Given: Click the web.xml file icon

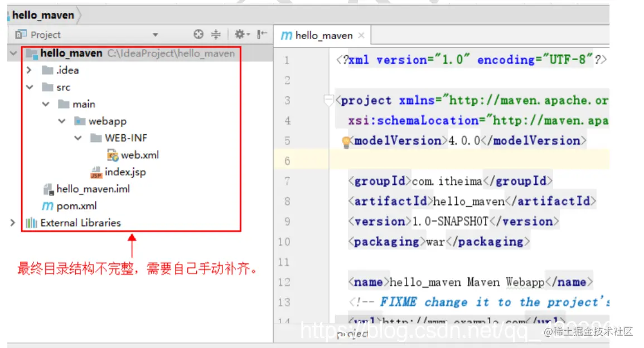Looking at the screenshot, I should coord(113,155).
